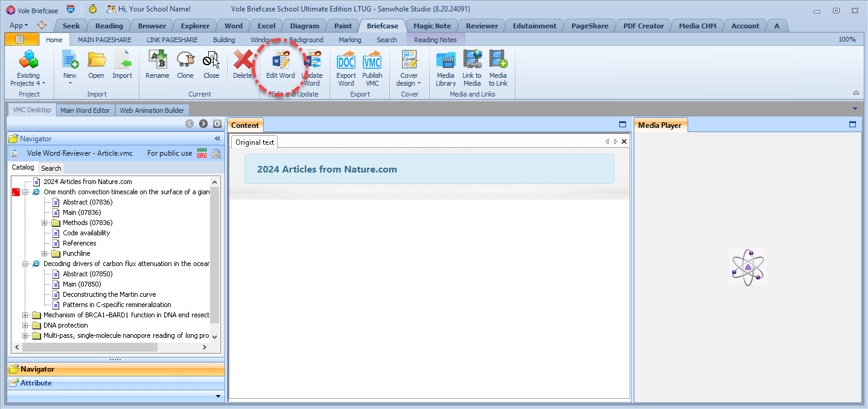The width and height of the screenshot is (868, 409).
Task: Open the Media Library
Action: [x=445, y=61]
